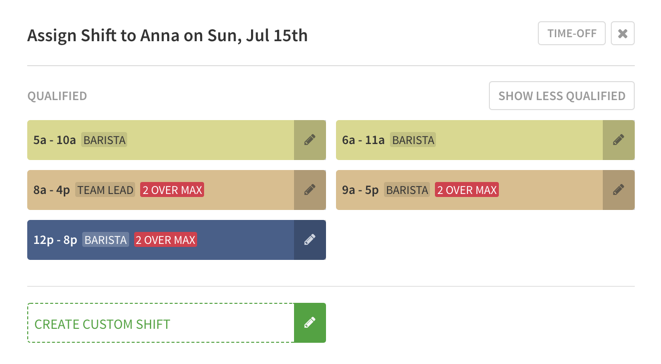Select the 8a - 4p Team Lead shift
The height and width of the screenshot is (364, 661).
(x=161, y=190)
